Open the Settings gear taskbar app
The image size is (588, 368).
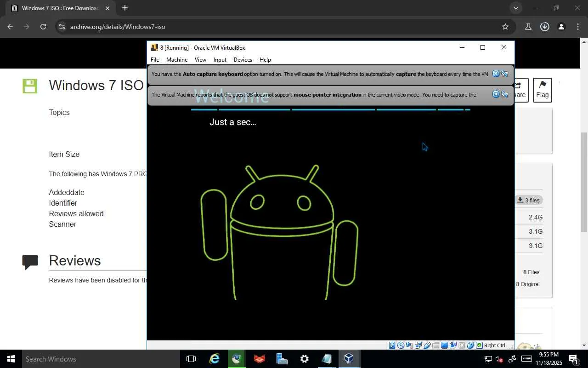[x=304, y=359]
